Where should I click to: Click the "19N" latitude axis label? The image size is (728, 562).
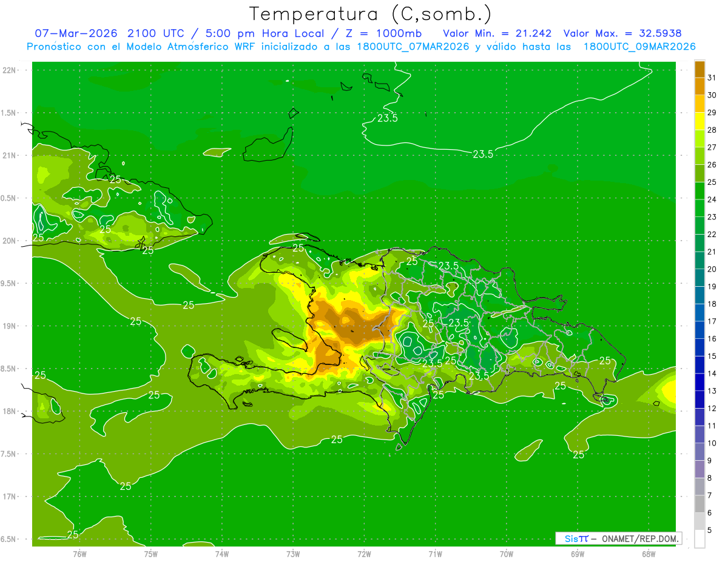(9, 326)
